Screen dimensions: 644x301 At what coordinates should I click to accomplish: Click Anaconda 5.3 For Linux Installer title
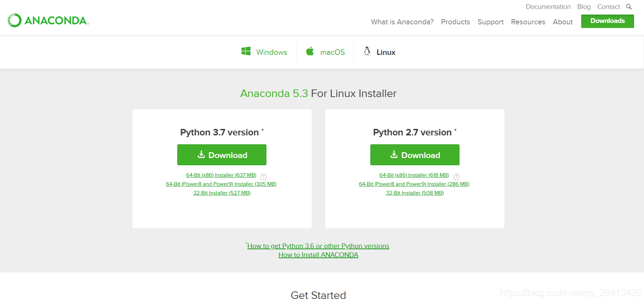pos(318,93)
